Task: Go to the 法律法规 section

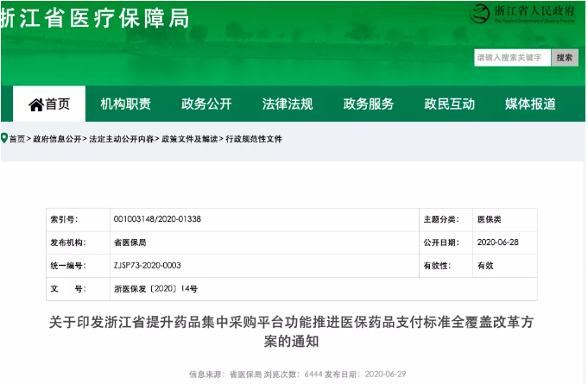Action: click(x=288, y=104)
